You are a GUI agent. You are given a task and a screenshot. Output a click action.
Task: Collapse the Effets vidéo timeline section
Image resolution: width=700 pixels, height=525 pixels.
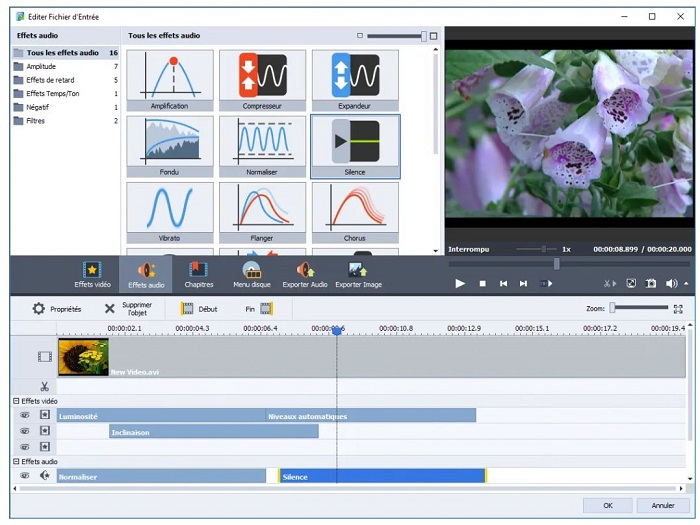point(16,401)
